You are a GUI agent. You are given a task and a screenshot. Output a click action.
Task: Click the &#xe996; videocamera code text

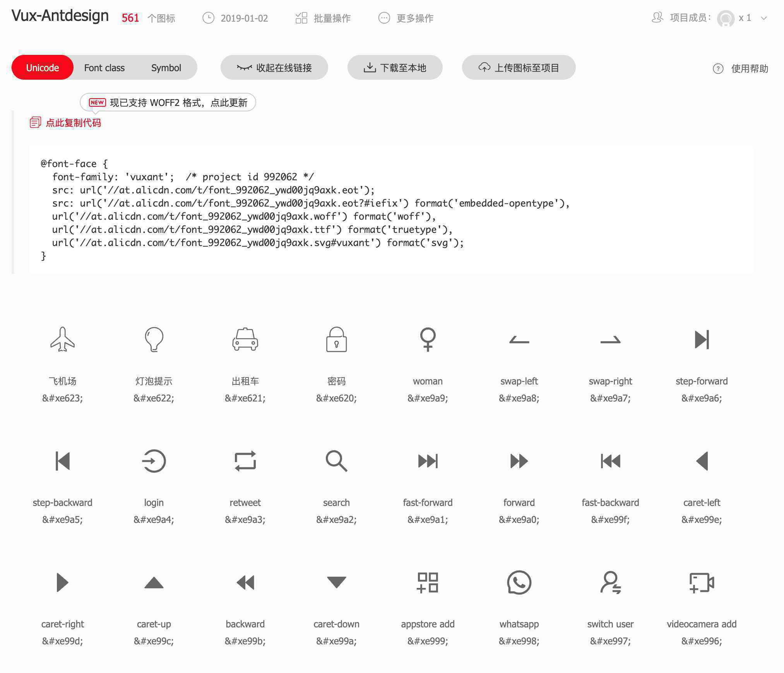click(702, 641)
